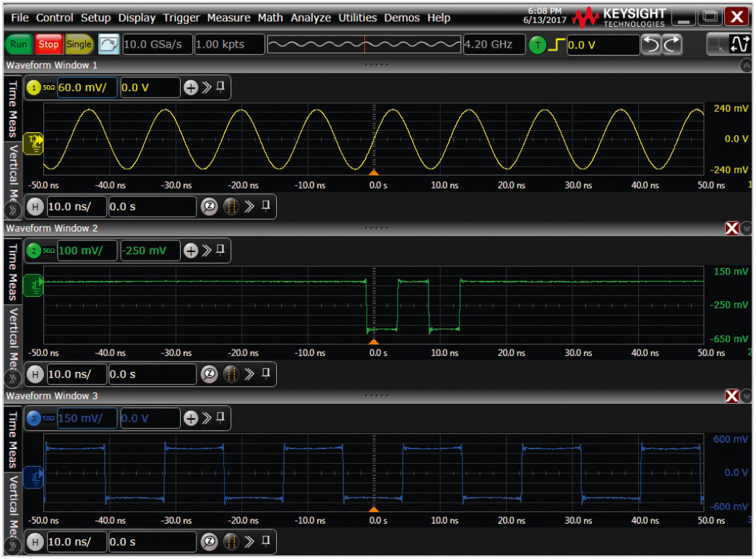The image size is (756, 559).
Task: Click the 4.20 GHz bandwidth field
Action: point(494,44)
